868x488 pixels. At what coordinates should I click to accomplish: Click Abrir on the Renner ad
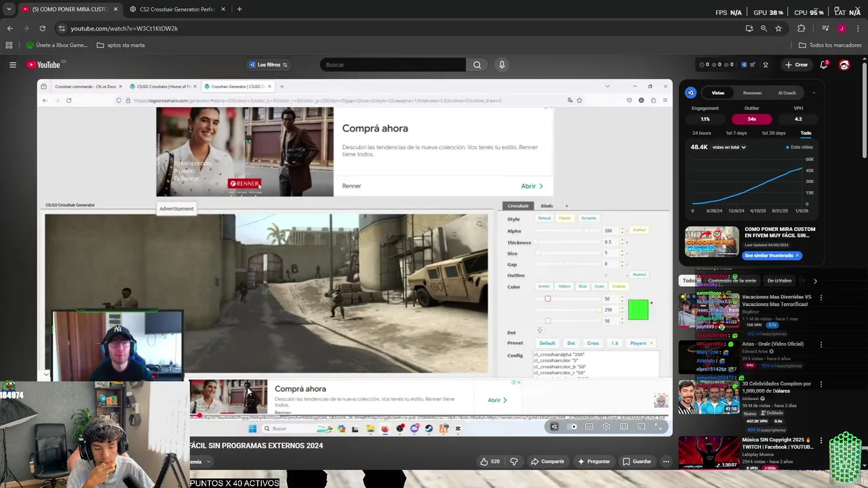pos(532,186)
